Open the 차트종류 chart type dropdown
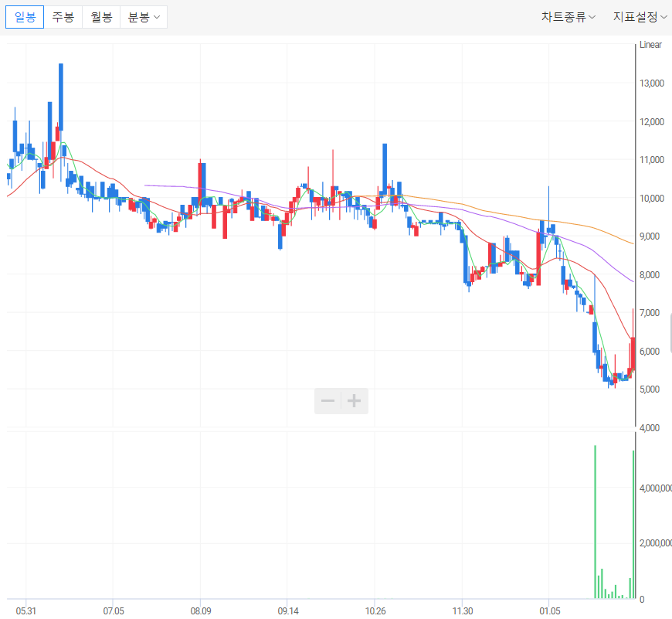Viewport: 672px width, 619px height. click(568, 17)
